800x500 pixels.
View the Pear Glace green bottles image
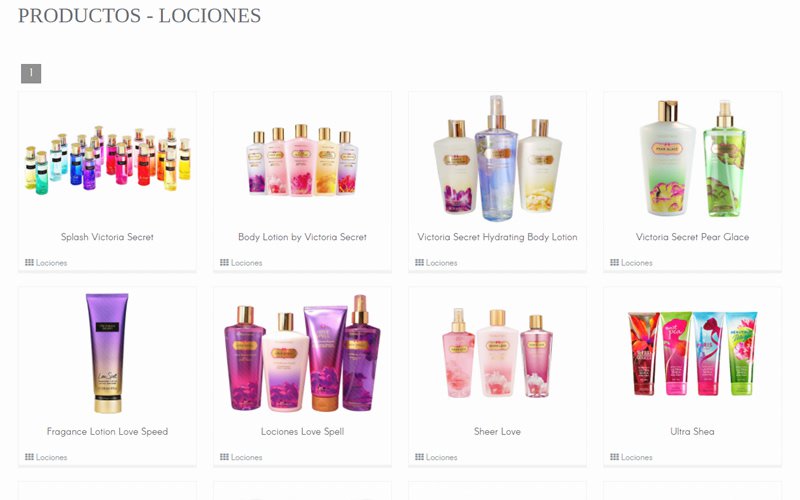pos(692,158)
